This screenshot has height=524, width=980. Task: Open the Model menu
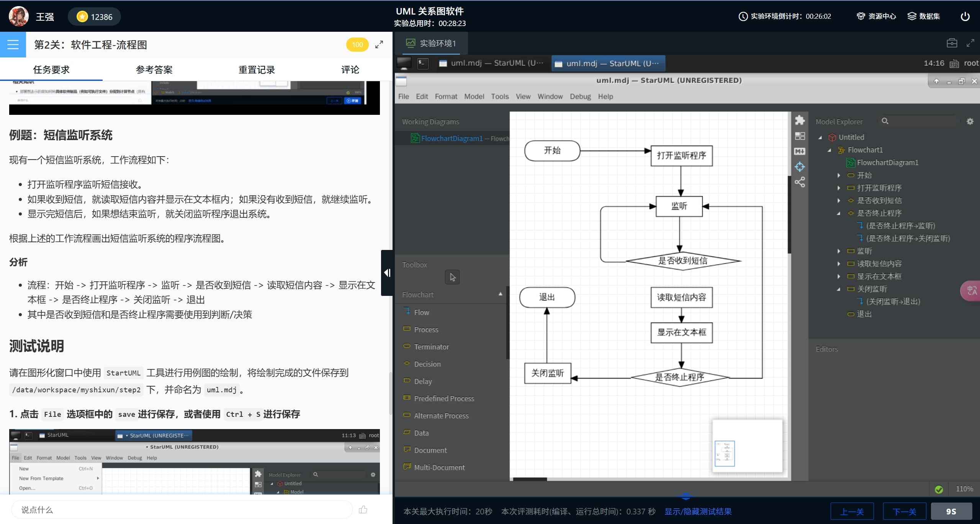pyautogui.click(x=474, y=96)
